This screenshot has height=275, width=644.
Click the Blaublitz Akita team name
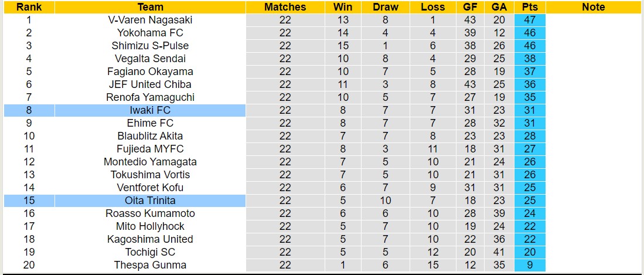click(x=150, y=136)
